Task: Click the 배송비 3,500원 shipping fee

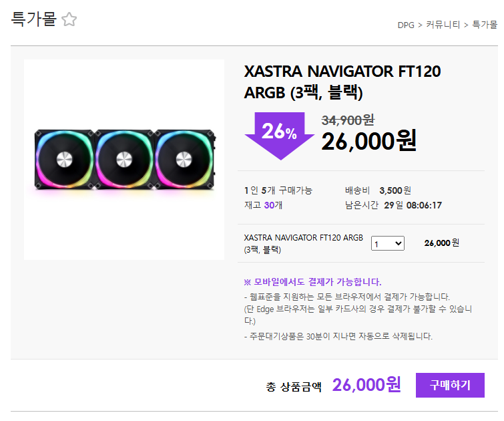Action: (x=378, y=190)
